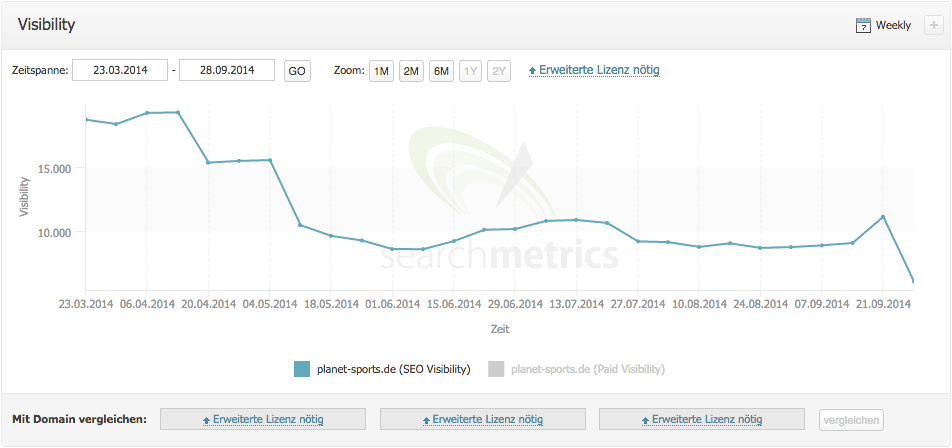The image size is (952, 448).
Task: Click the vergleichen button
Action: (851, 419)
